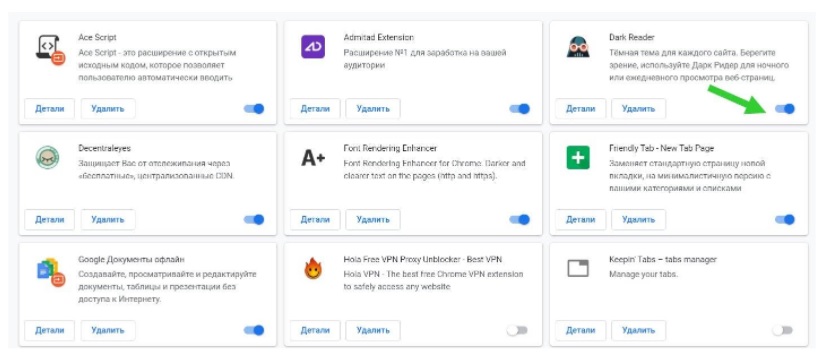Toggle off Font Rendering Enhancer

520,220
